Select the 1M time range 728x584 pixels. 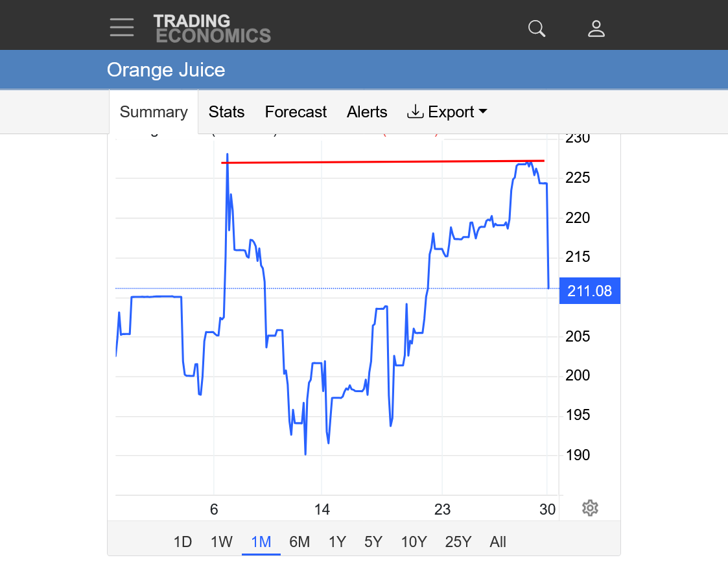261,542
